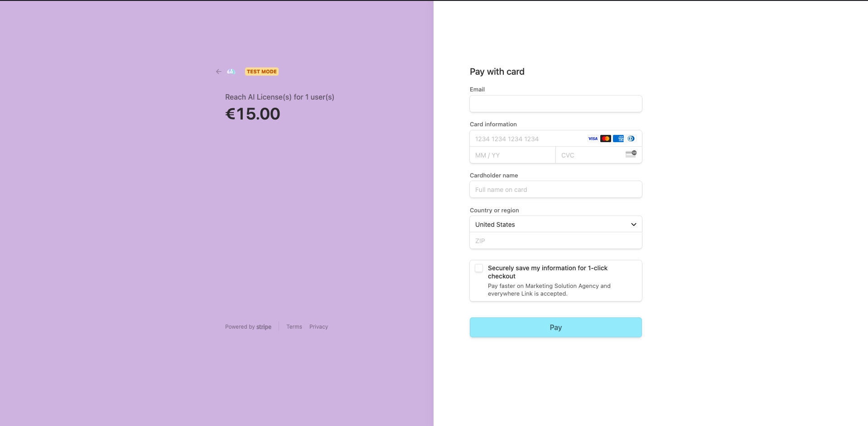Open the Country or region dropdown

click(556, 224)
